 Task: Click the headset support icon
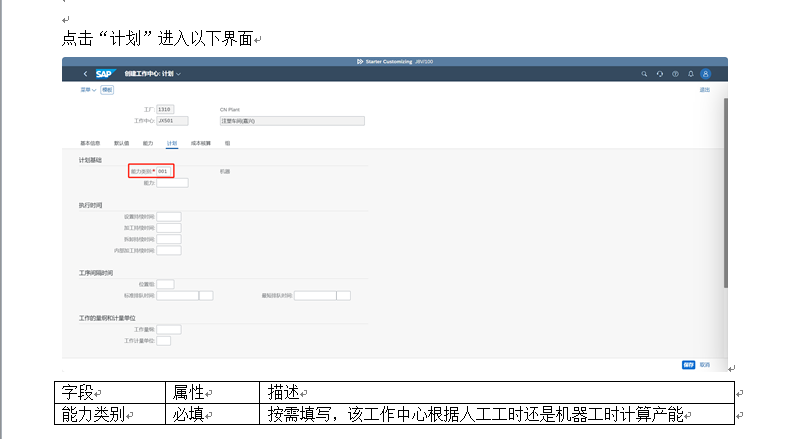660,74
